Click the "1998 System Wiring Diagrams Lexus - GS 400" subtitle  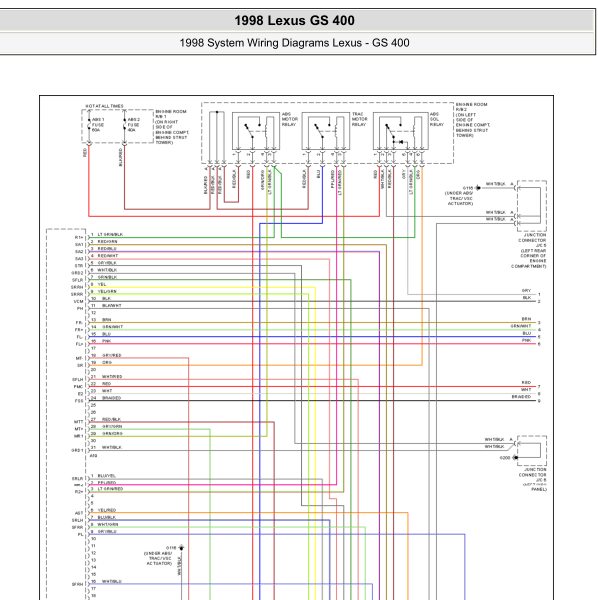pyautogui.click(x=294, y=42)
